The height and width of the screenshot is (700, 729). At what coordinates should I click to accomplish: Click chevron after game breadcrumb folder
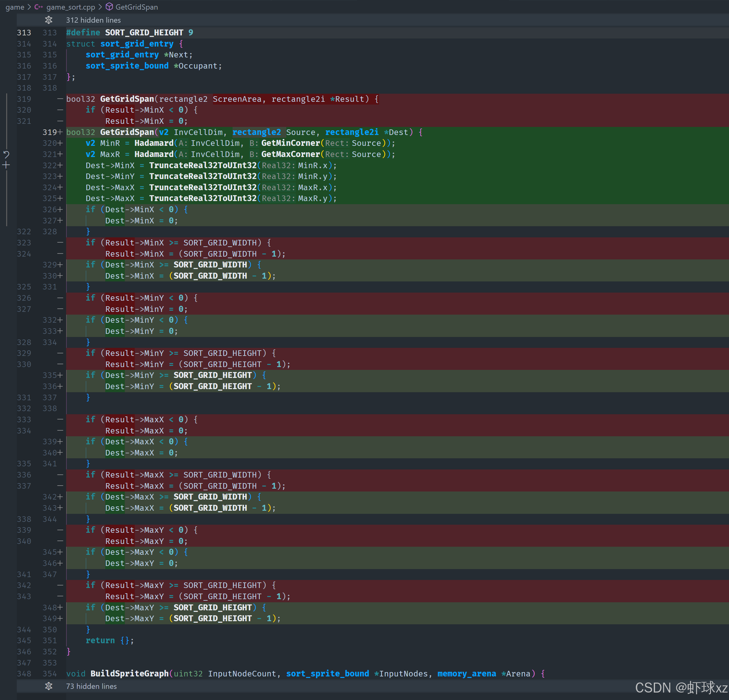(29, 7)
